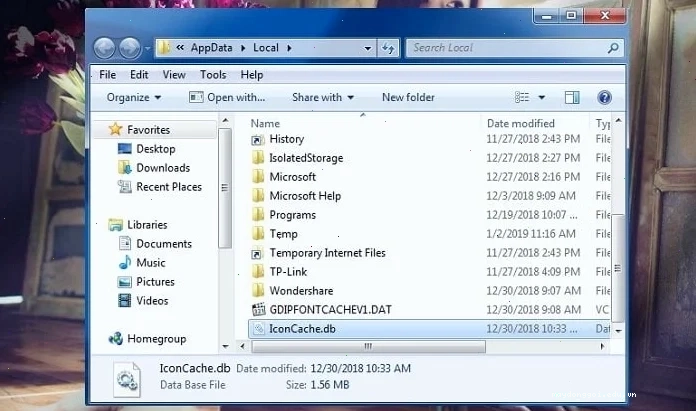This screenshot has height=411, width=696.
Task: Toggle the preview pane icon
Action: [572, 97]
